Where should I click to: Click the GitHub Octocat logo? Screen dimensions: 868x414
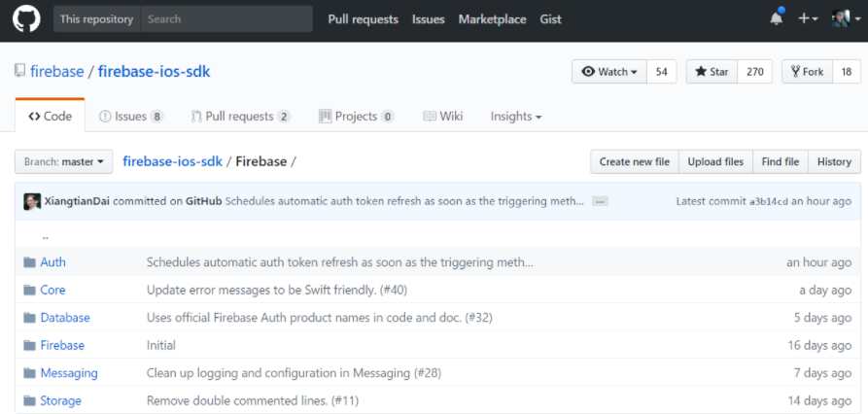pyautogui.click(x=26, y=18)
